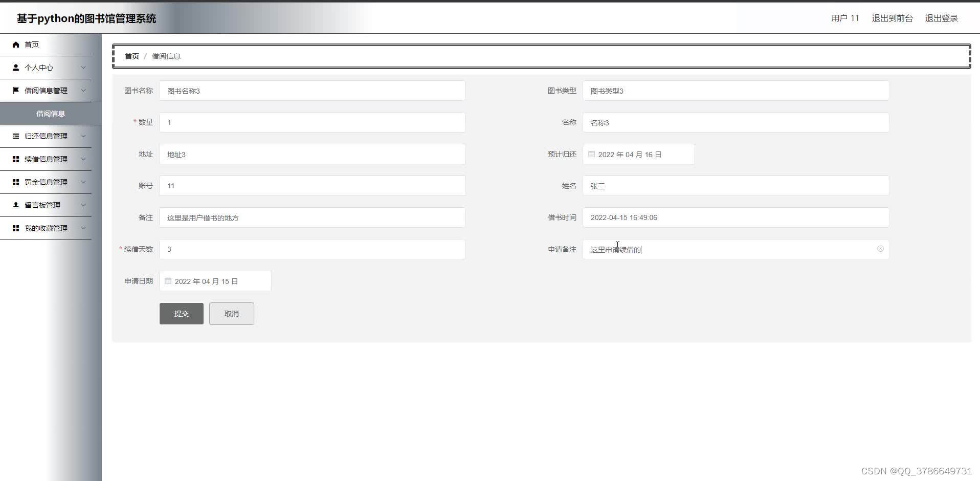Open 留言板管理 sidebar menu
The height and width of the screenshot is (481, 980).
tap(46, 205)
